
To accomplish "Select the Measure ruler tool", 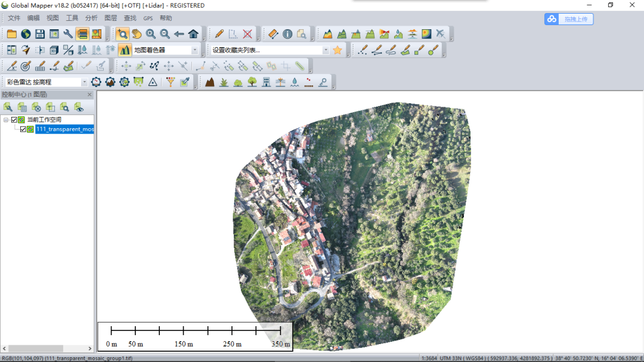I will [273, 34].
